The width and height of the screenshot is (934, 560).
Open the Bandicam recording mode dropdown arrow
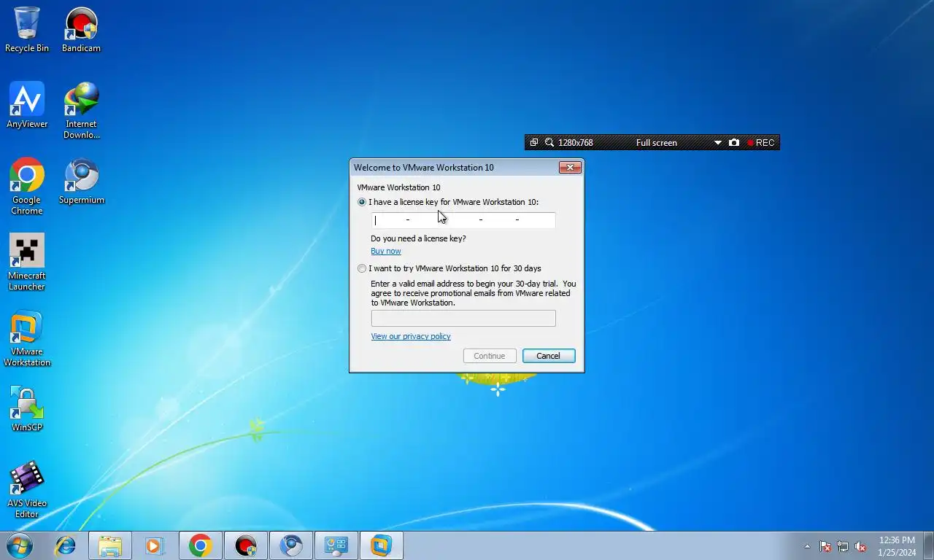tap(717, 143)
